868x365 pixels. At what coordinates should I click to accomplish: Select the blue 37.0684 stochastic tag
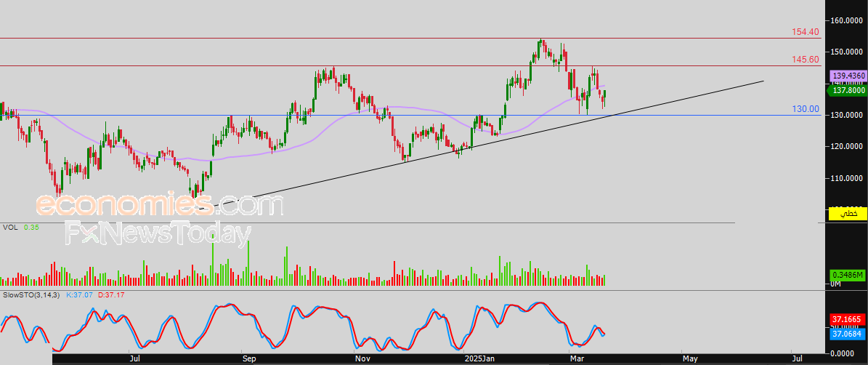pyautogui.click(x=847, y=333)
